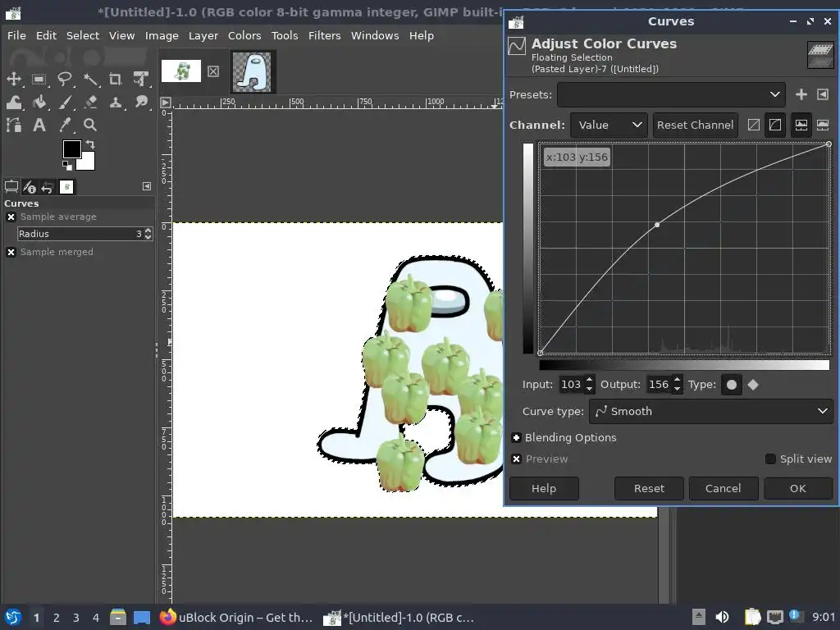Open the Channel Value dropdown
840x630 pixels.
click(609, 125)
